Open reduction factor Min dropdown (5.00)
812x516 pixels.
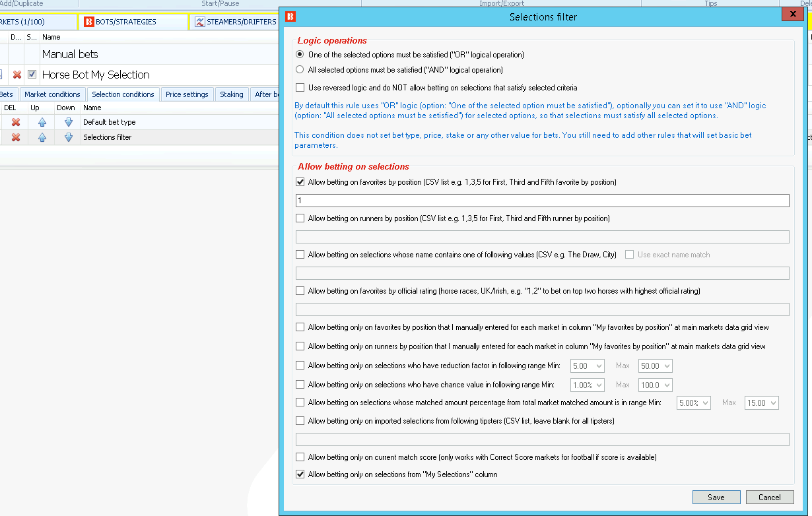coord(588,366)
